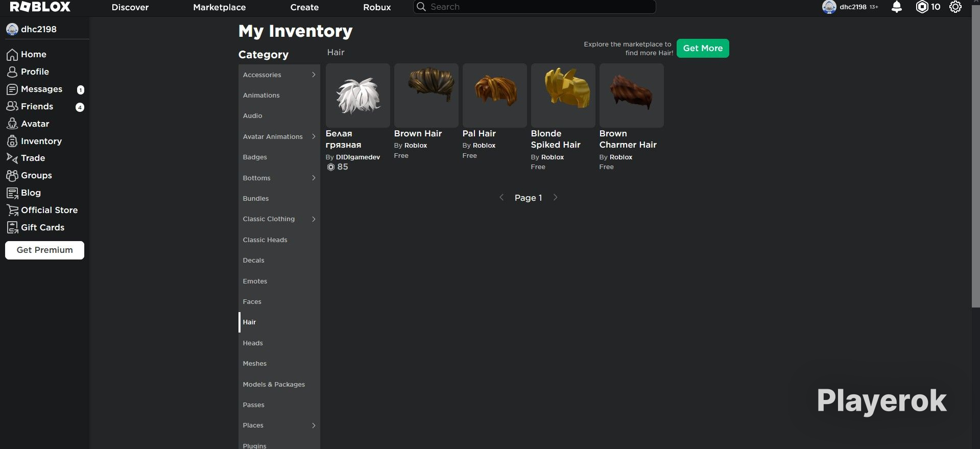
Task: Select the Decals category
Action: (x=279, y=261)
